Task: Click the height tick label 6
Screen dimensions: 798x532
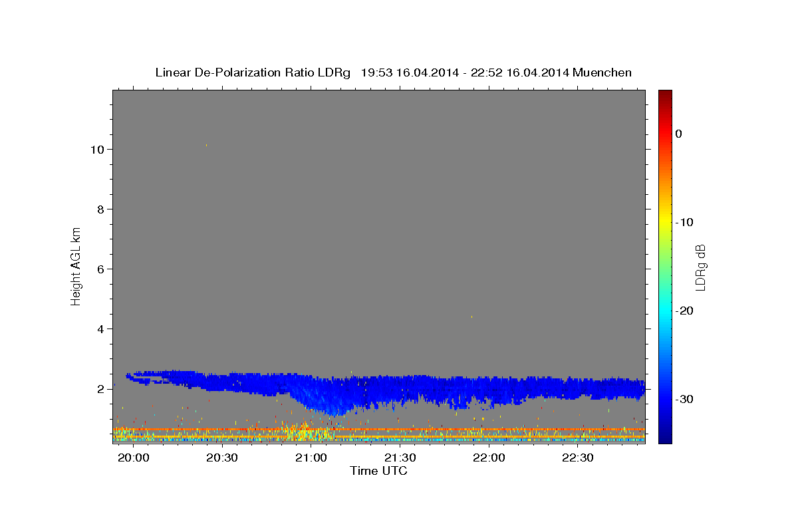Action: pyautogui.click(x=99, y=269)
